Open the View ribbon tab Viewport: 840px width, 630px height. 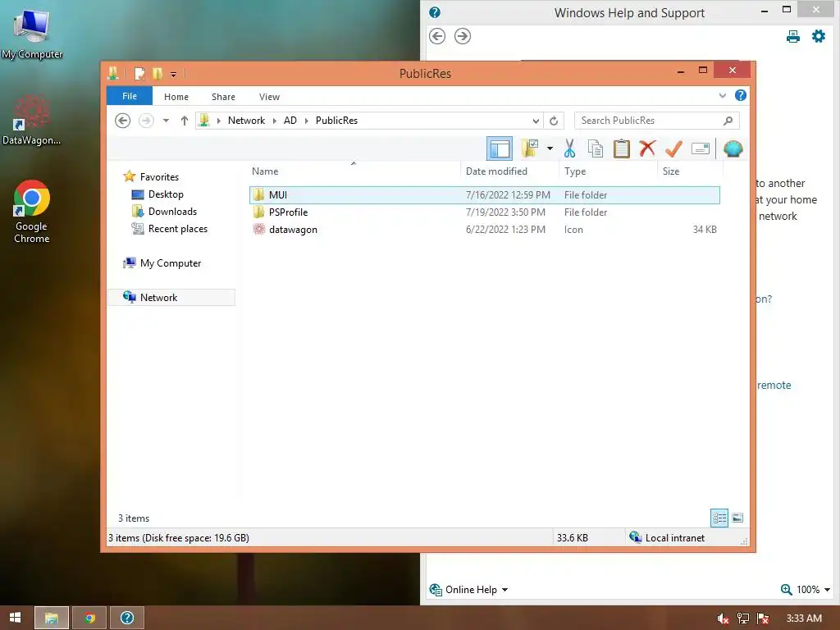[269, 97]
